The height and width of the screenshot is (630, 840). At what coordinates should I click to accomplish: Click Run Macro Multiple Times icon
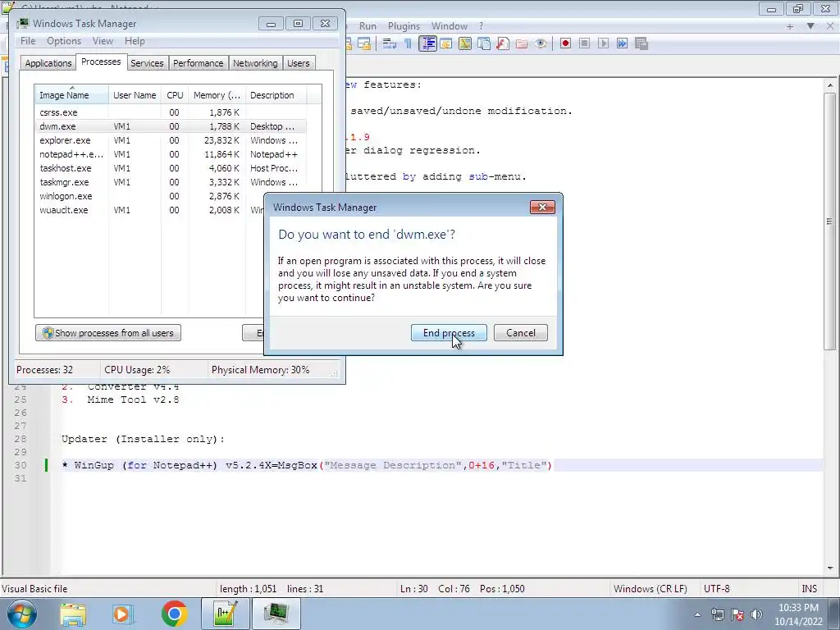[x=622, y=44]
